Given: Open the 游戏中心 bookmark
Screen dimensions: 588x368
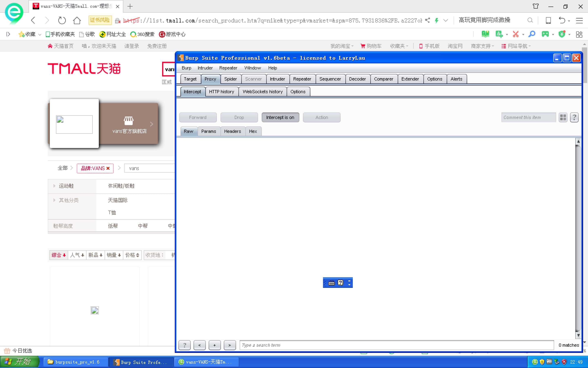Looking at the screenshot, I should pyautogui.click(x=172, y=34).
